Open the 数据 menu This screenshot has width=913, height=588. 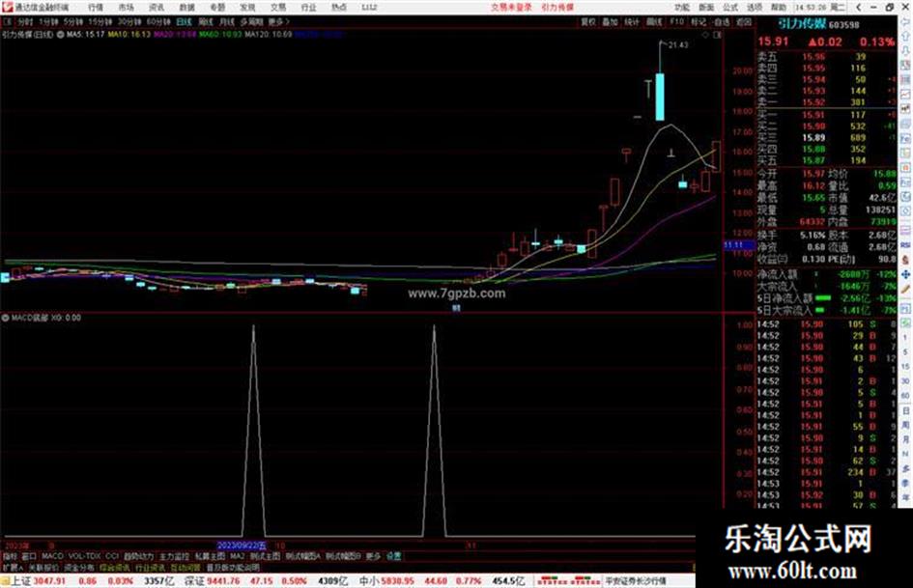tap(186, 7)
